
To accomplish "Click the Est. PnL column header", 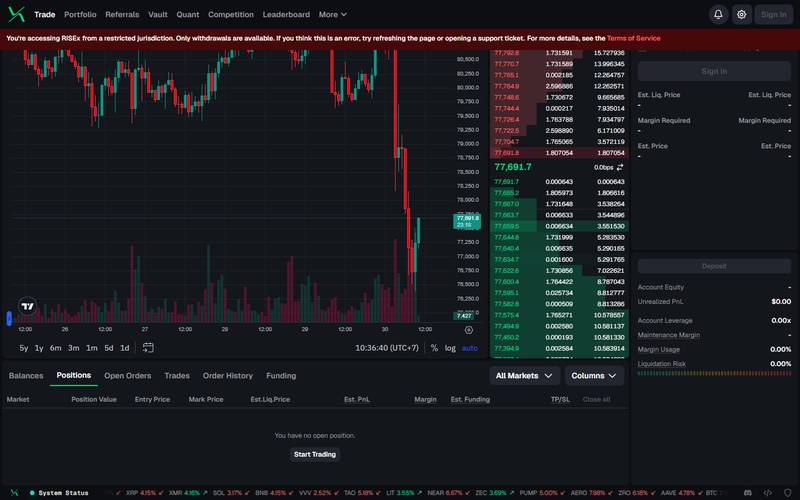I will 357,399.
